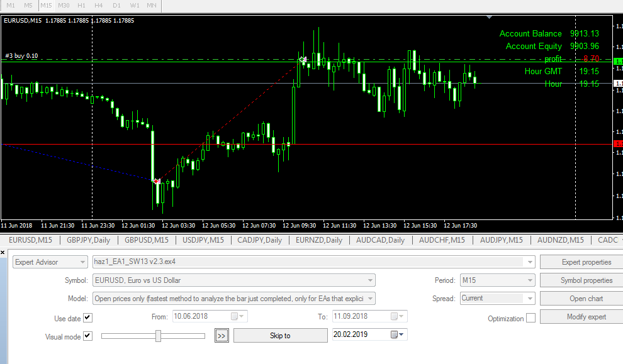Click the Skip to button

[x=280, y=336]
